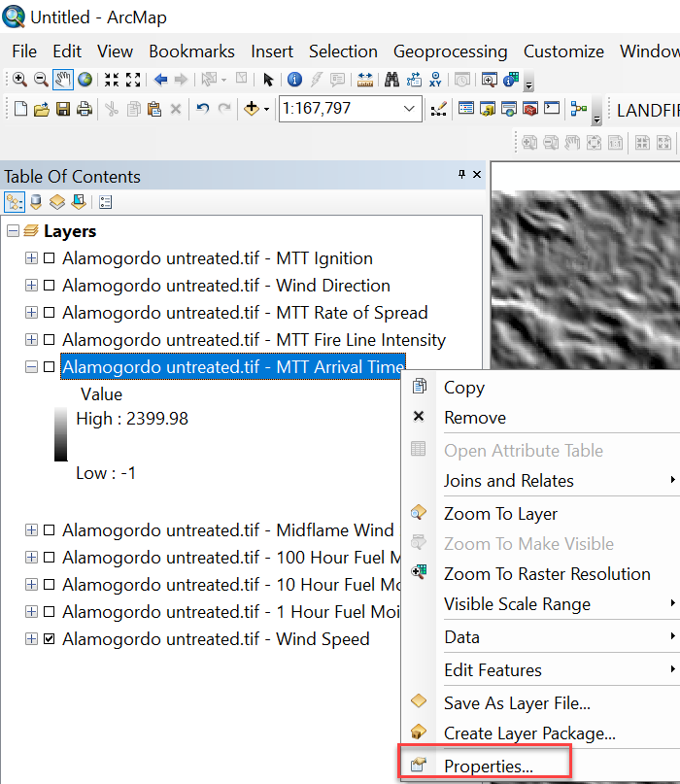Toggle visibility of 100 Hour Fuel layer

pyautogui.click(x=49, y=558)
